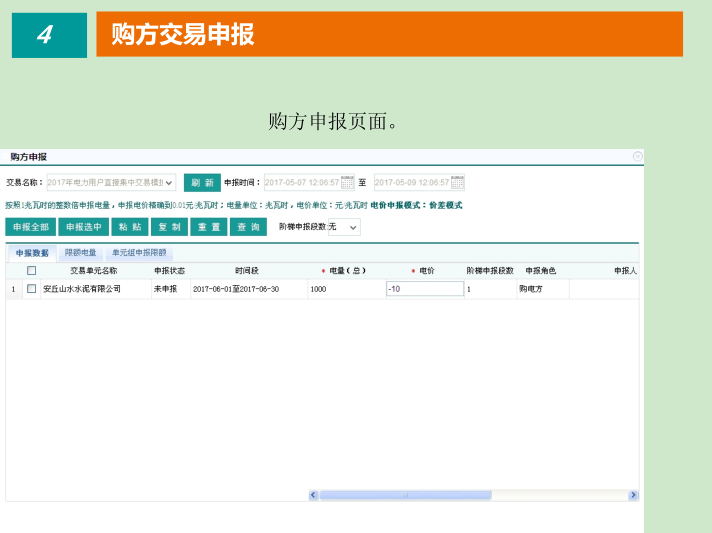Select the 申报数据 tab
The height and width of the screenshot is (533, 712).
click(x=32, y=253)
